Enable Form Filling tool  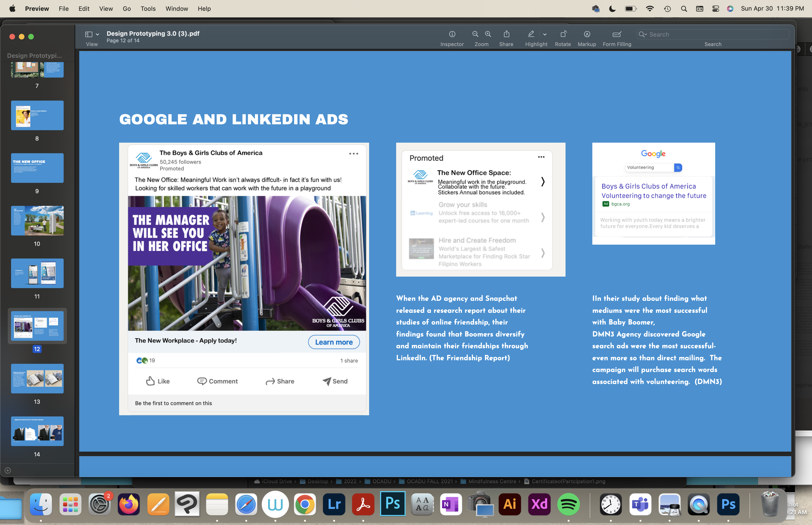(x=617, y=34)
